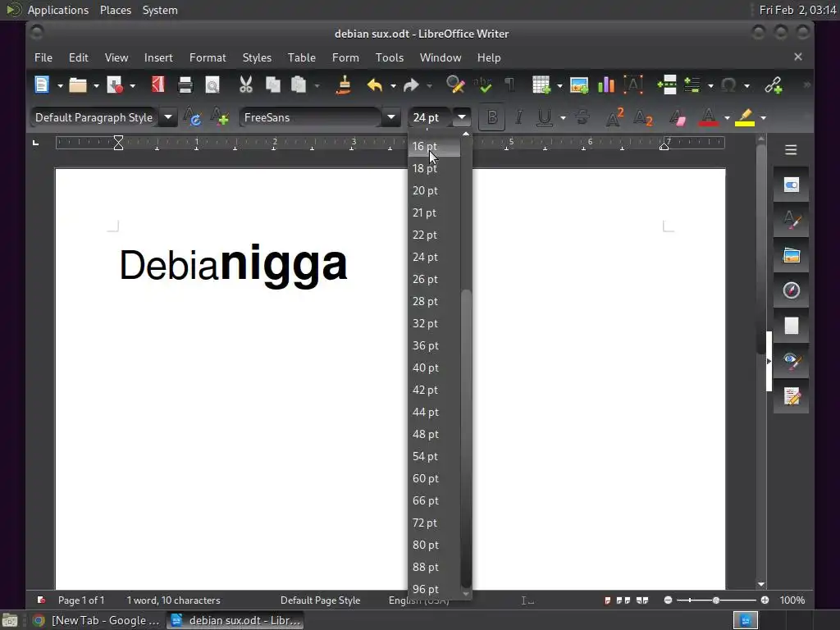840x630 pixels.
Task: Open Find & Replace
Action: tap(455, 84)
